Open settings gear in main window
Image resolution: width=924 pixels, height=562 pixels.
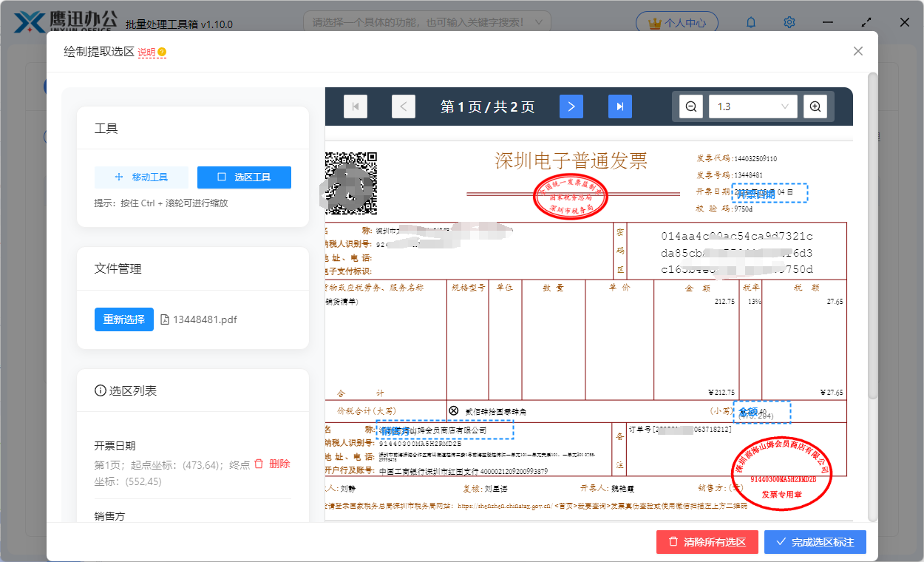tap(789, 23)
